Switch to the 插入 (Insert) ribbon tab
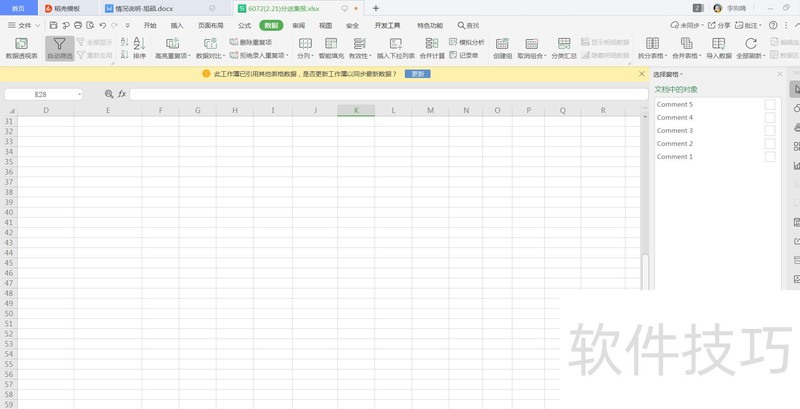 tap(177, 25)
